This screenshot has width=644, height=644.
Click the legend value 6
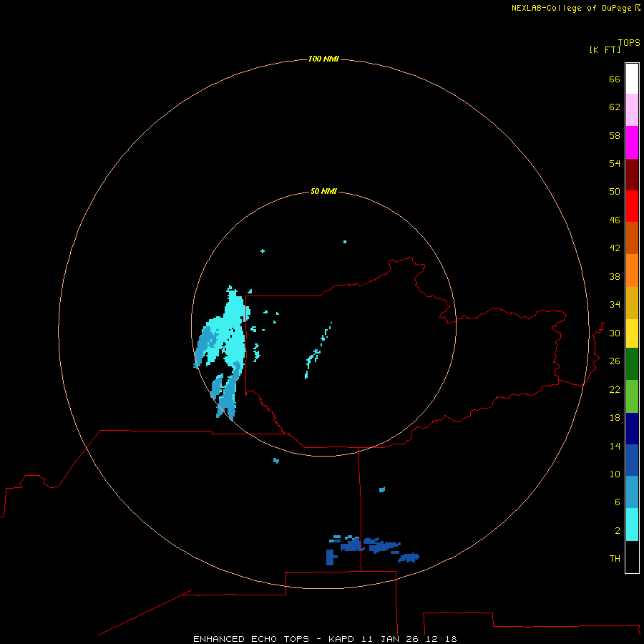pyautogui.click(x=618, y=502)
